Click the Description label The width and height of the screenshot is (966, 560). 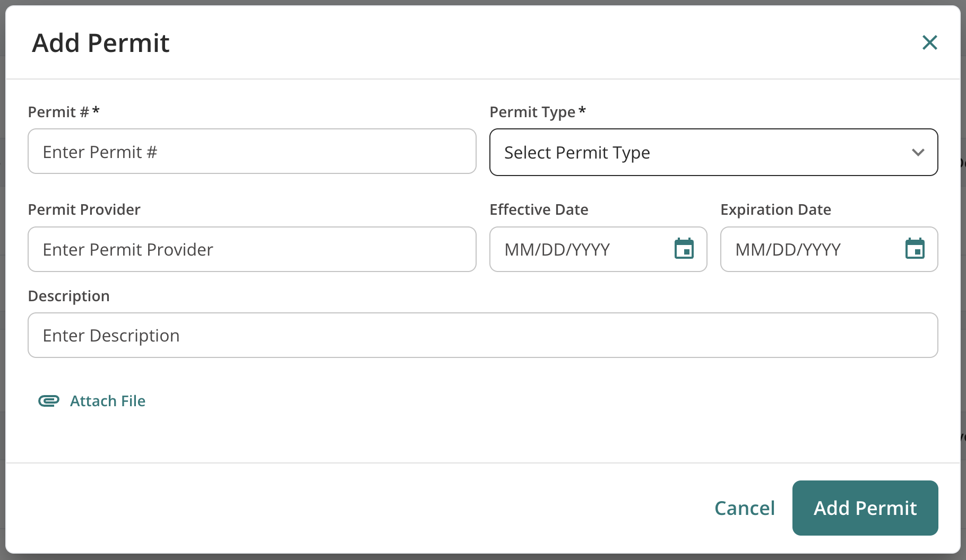pos(68,296)
